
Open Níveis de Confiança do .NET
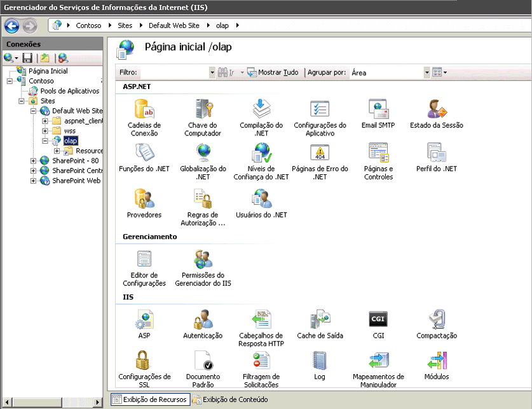point(261,161)
